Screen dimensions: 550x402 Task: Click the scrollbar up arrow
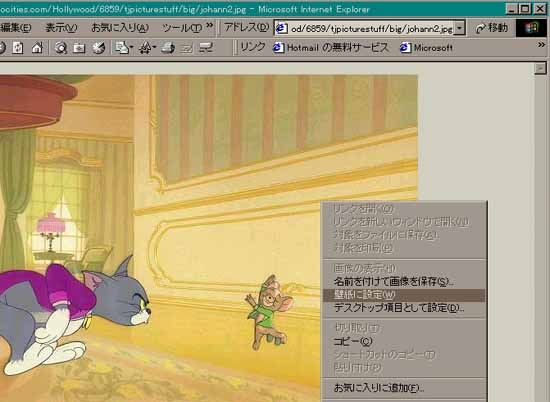[x=540, y=68]
